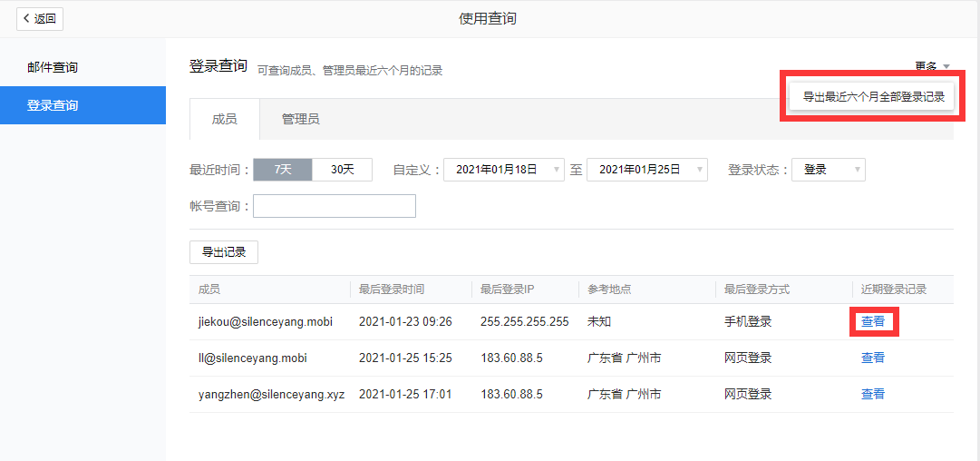Select the 7天 recent time range
Image resolution: width=980 pixels, height=461 pixels.
[283, 170]
